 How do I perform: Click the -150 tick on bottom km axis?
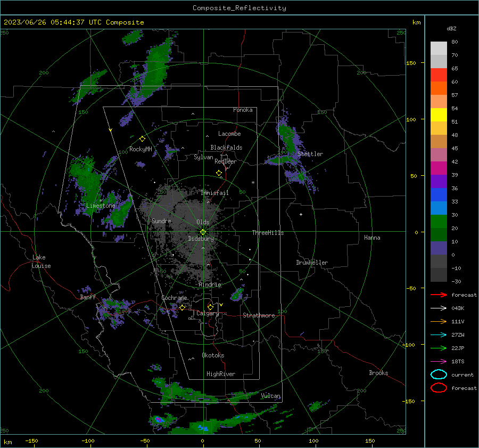pos(31,441)
